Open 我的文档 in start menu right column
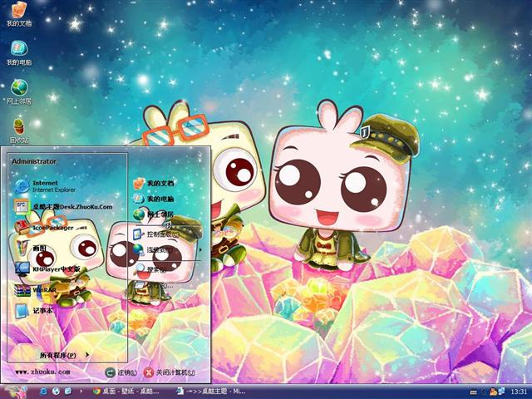Screen dimensions: 532x399 [x=153, y=183]
